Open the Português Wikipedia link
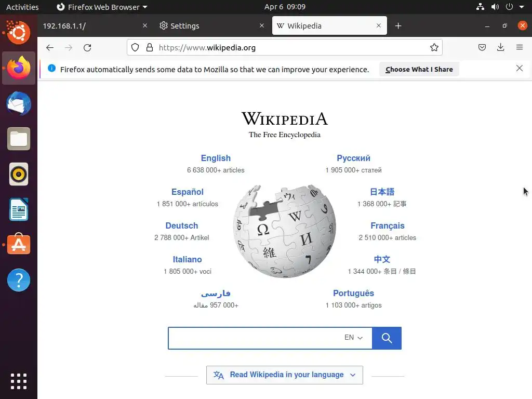 (353, 293)
